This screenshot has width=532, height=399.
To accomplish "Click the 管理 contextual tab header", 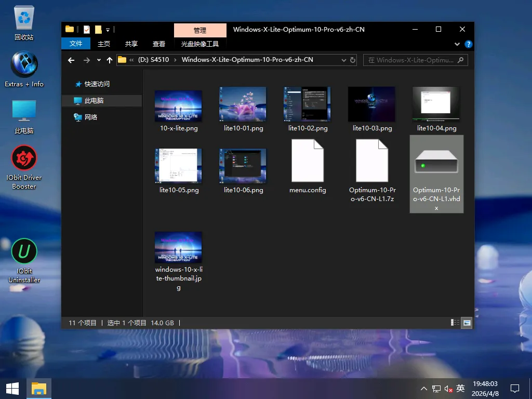I will pyautogui.click(x=200, y=30).
